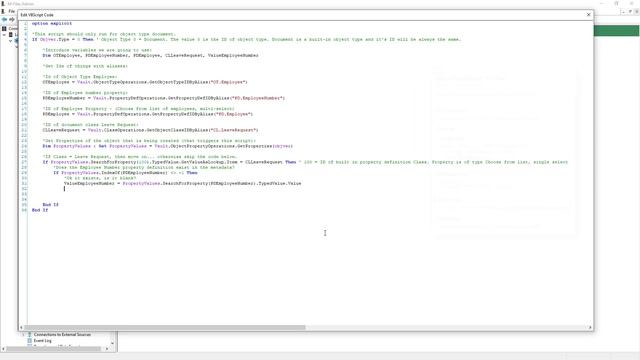This screenshot has width=640, height=360.
Task: Click the 'CL.LeaveRequest' alias string
Action: (x=234, y=130)
